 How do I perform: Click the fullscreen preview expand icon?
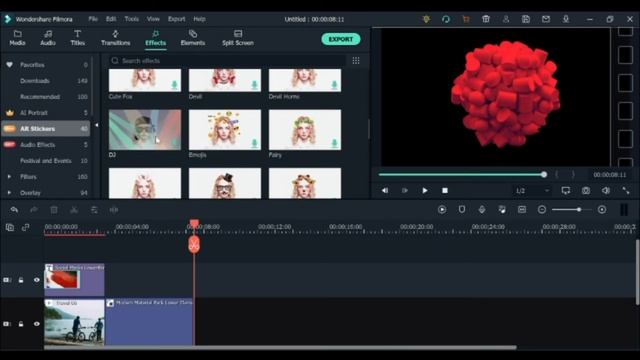626,191
